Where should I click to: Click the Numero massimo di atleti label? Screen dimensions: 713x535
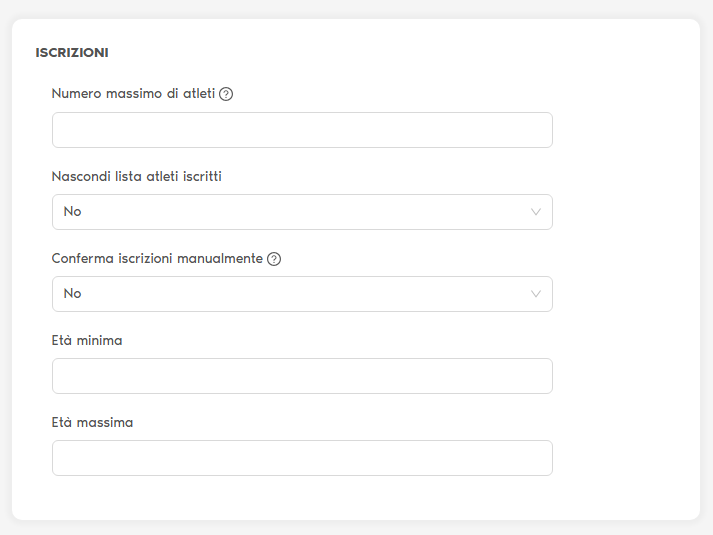click(133, 94)
